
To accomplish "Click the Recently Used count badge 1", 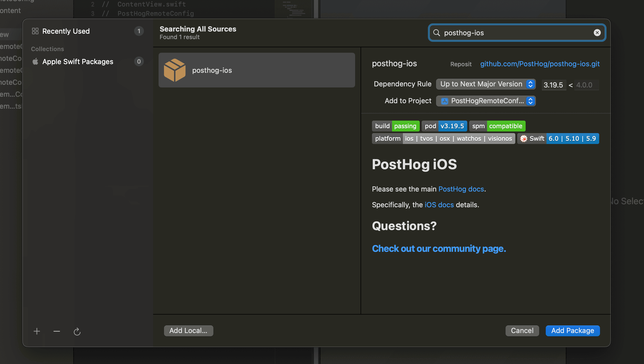I will 139,31.
